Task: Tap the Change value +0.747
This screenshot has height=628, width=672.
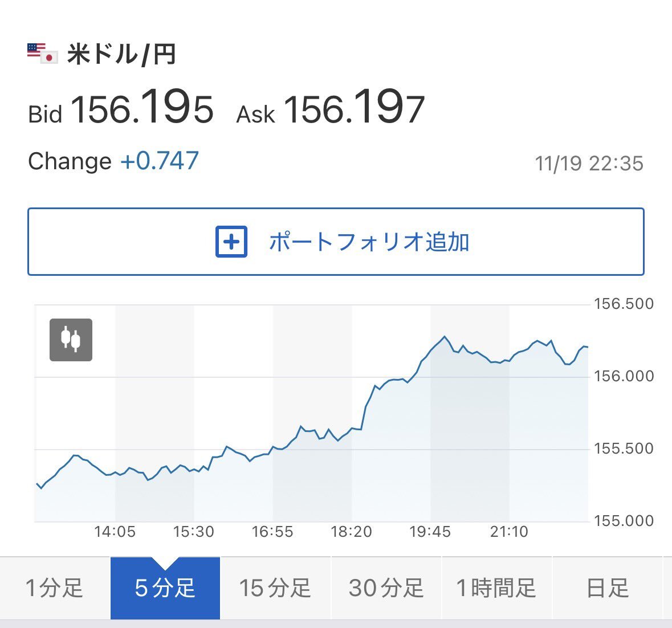Action: point(159,161)
